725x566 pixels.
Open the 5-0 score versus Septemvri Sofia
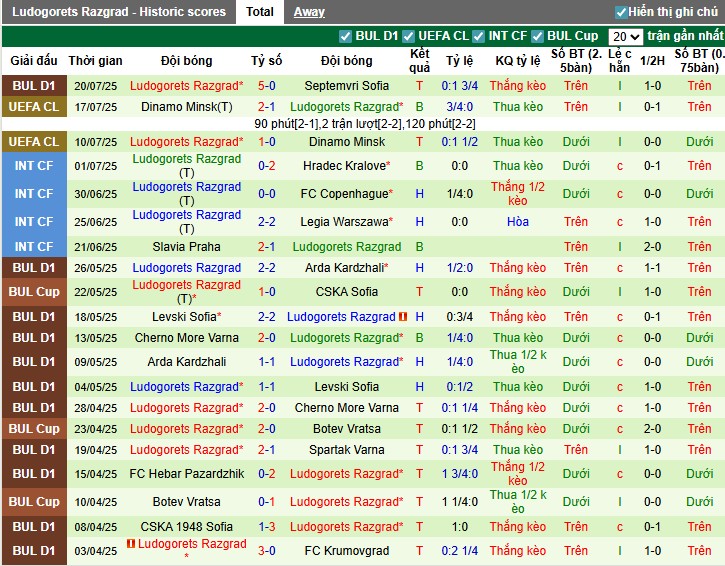pos(266,86)
